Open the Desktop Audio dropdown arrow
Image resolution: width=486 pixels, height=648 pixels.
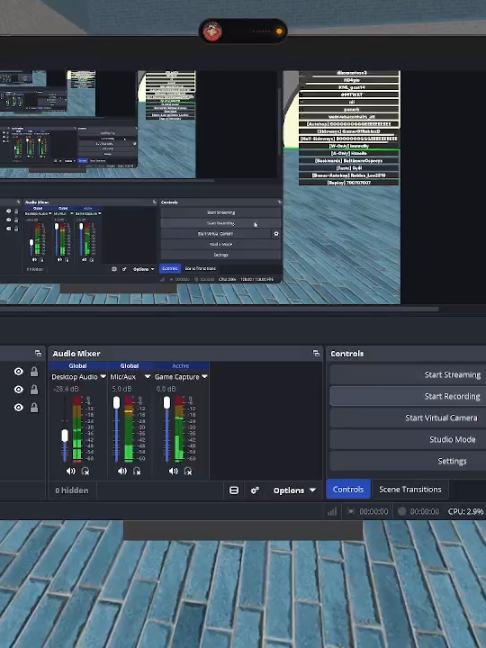point(103,376)
